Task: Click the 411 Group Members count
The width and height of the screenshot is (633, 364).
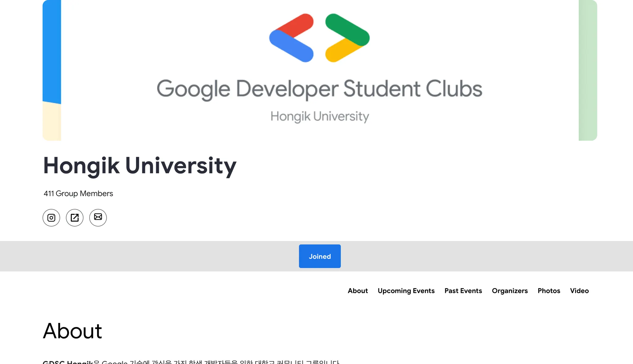Action: click(78, 194)
